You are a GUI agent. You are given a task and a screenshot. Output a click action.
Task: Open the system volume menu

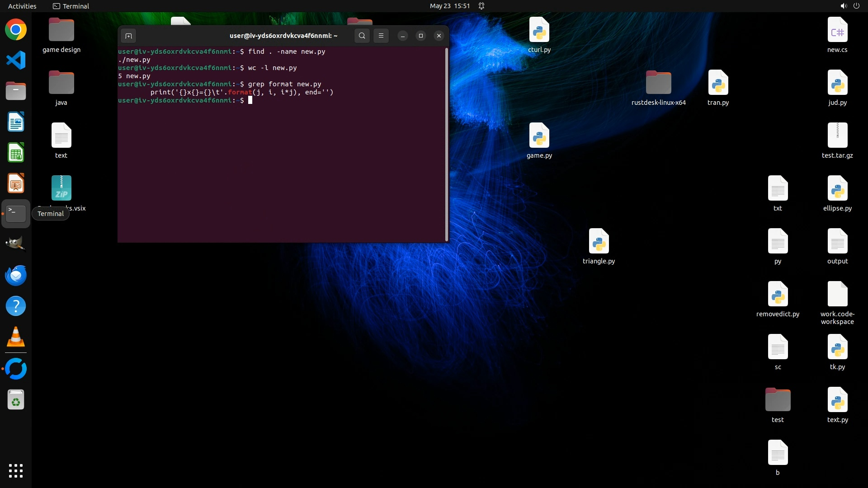pos(843,6)
